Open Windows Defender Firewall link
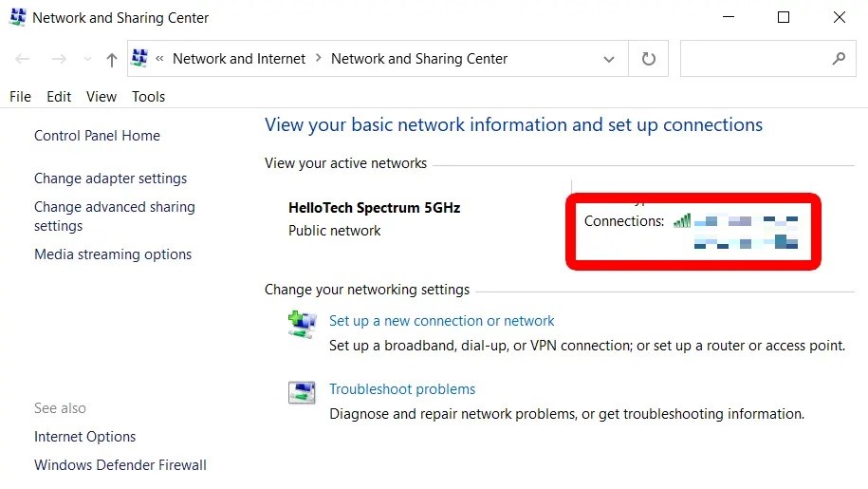Viewport: 868px width, 489px height. [120, 465]
